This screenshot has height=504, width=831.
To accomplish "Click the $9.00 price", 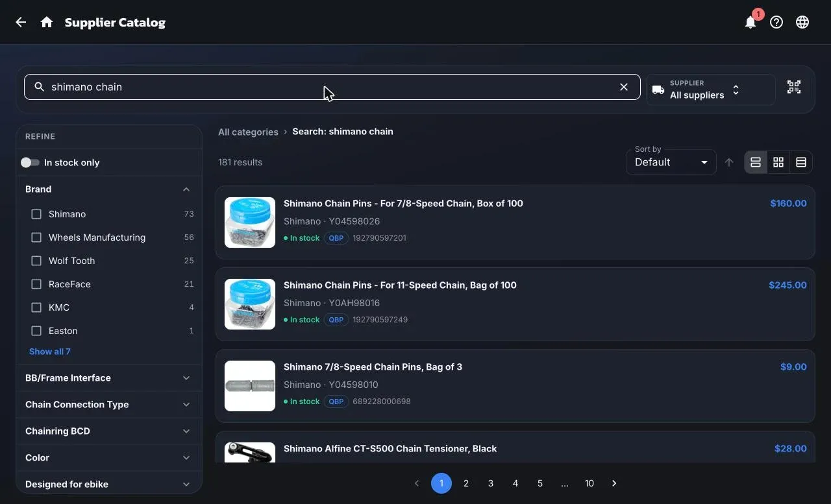I will [x=793, y=367].
